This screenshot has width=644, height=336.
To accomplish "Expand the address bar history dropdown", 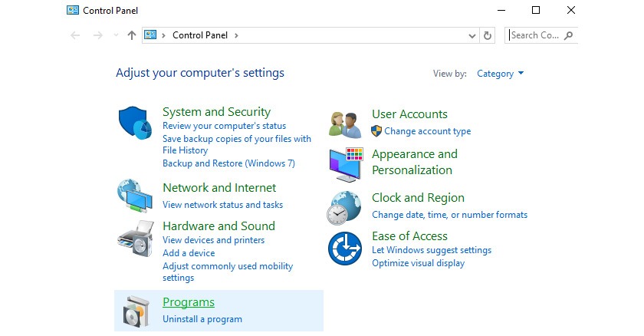I will point(472,36).
